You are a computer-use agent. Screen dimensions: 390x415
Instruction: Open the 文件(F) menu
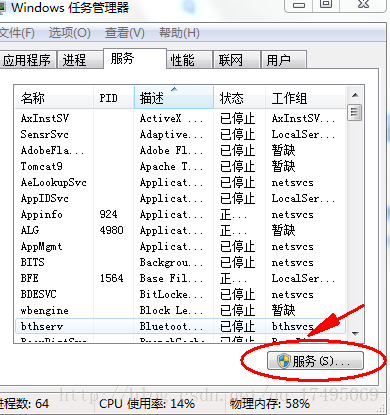coord(17,33)
